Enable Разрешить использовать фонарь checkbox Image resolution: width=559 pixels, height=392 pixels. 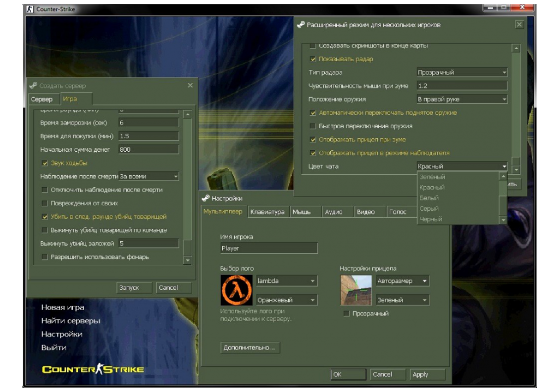[x=45, y=257]
